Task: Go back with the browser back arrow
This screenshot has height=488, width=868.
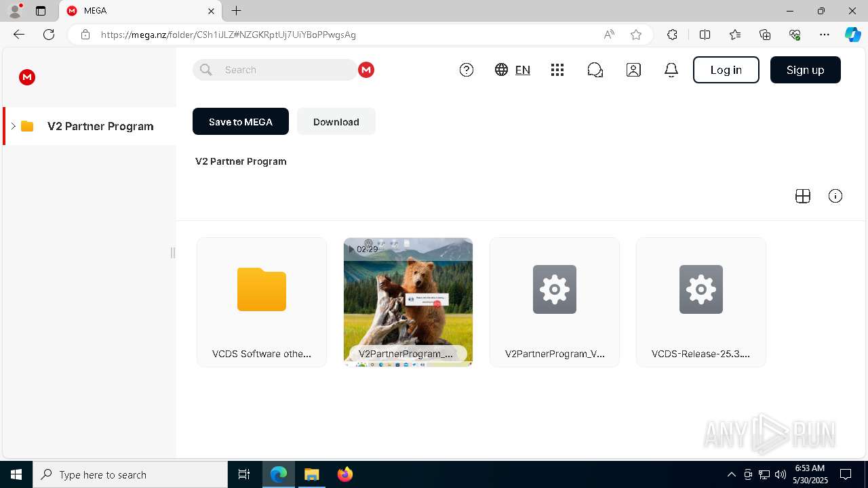Action: tap(19, 35)
